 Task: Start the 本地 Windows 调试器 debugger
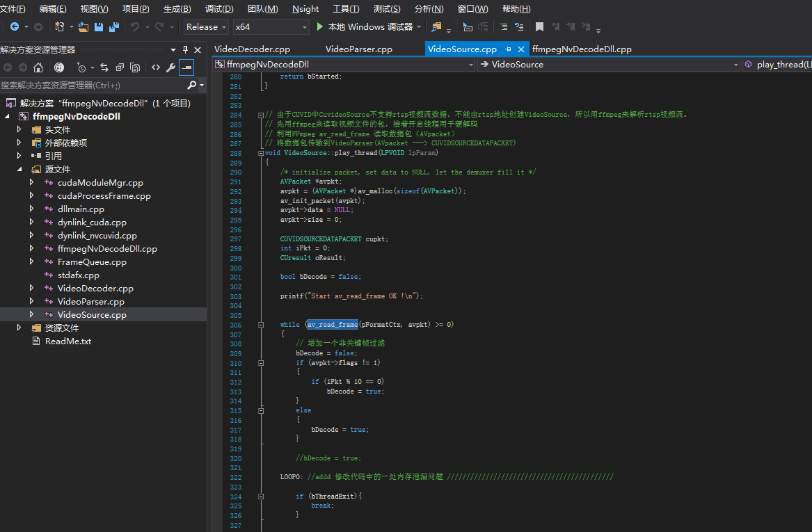click(365, 27)
